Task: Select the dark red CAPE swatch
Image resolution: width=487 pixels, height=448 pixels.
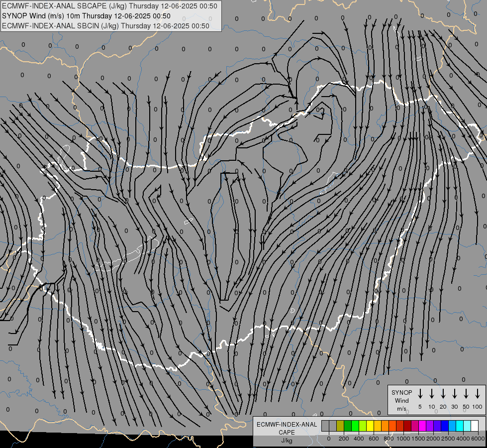Action: [408, 426]
